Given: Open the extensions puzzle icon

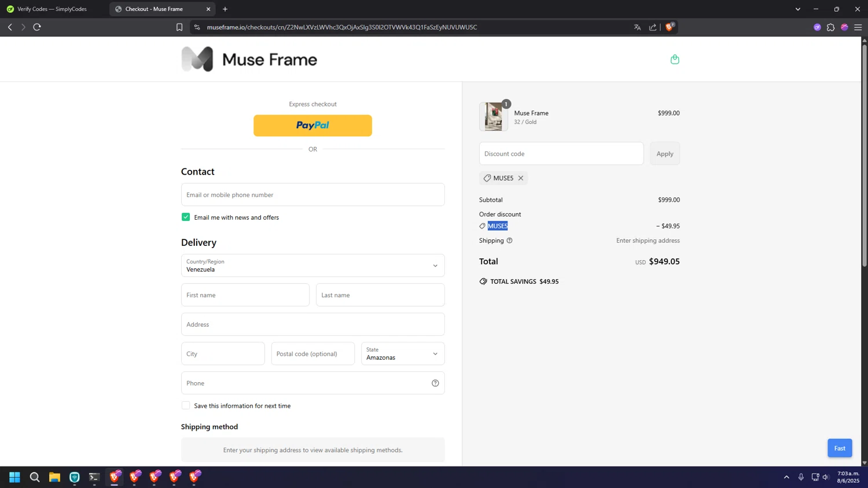Looking at the screenshot, I should (831, 27).
